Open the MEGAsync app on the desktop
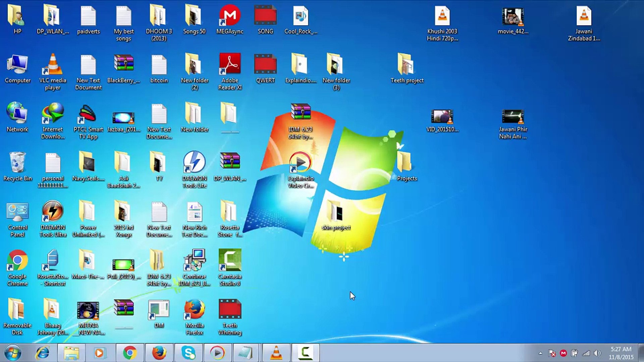644x362 pixels. pos(230,15)
